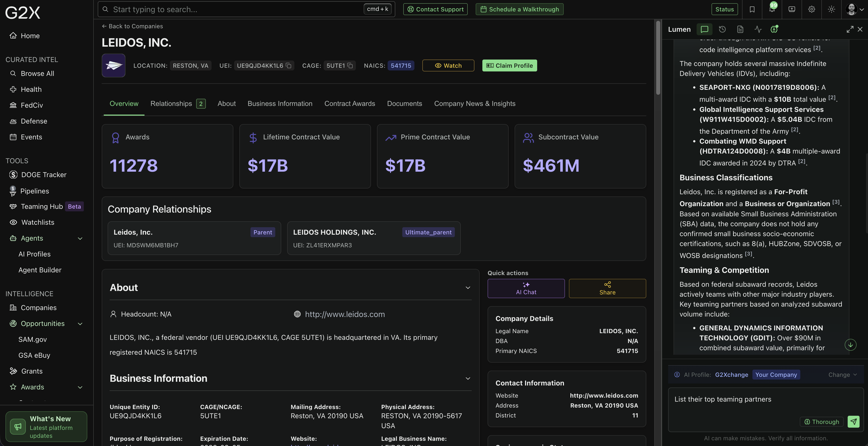This screenshot has width=868, height=446.
Task: Click Schedule a Walkthrough button
Action: (x=519, y=9)
